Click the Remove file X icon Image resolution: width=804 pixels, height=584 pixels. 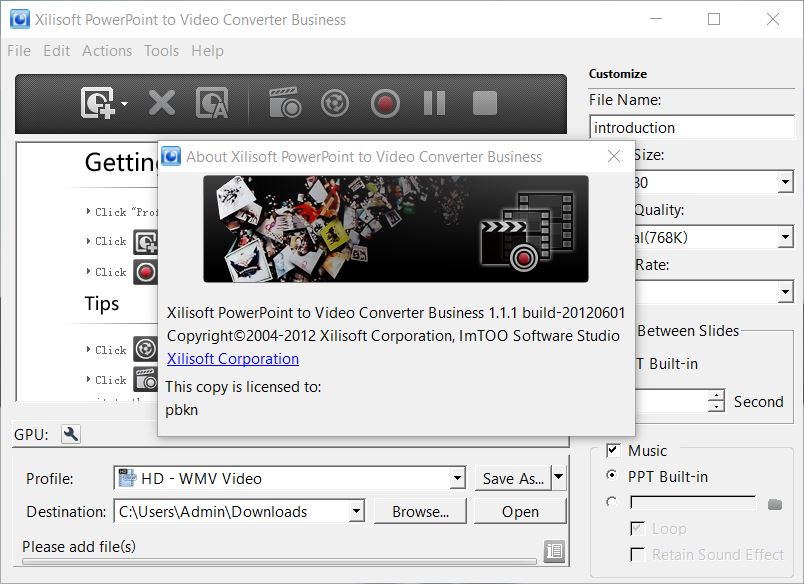161,103
